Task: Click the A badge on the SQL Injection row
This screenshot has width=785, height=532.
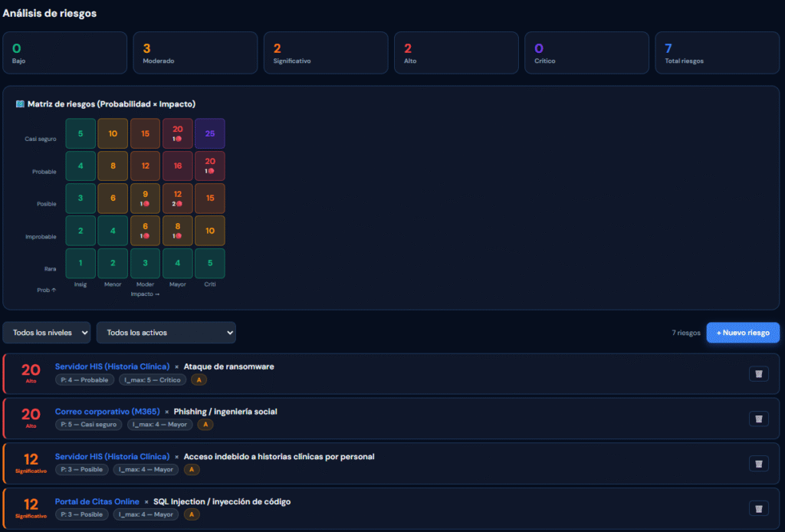Action: click(191, 514)
